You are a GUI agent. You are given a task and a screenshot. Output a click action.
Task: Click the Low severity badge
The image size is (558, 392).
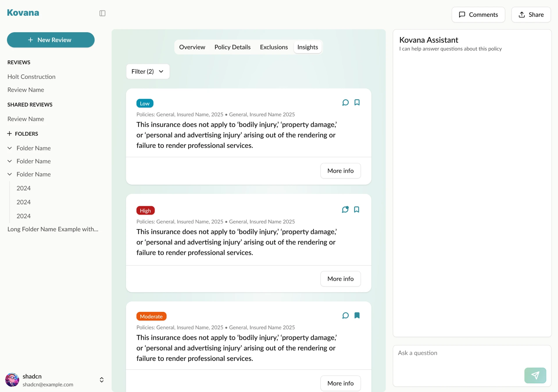[145, 103]
